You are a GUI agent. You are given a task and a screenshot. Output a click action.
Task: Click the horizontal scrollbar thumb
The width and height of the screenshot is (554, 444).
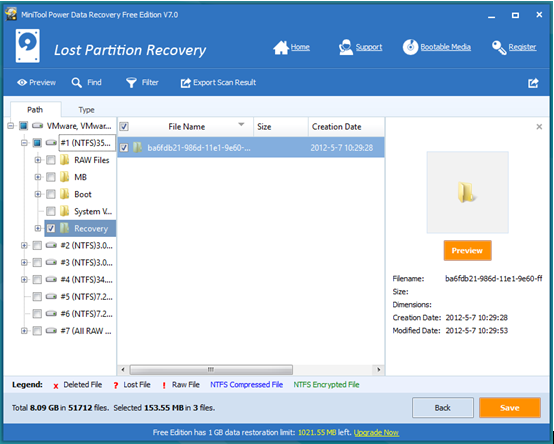[x=211, y=369]
